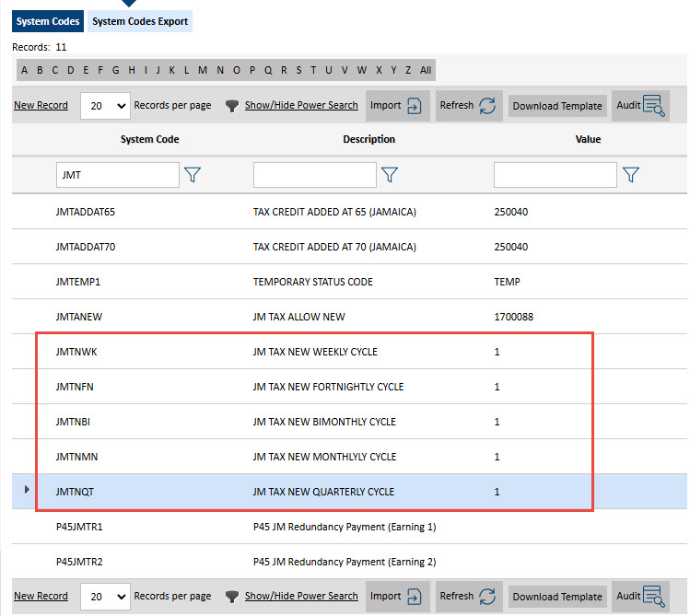
Task: Click the top Download Template button
Action: point(557,106)
